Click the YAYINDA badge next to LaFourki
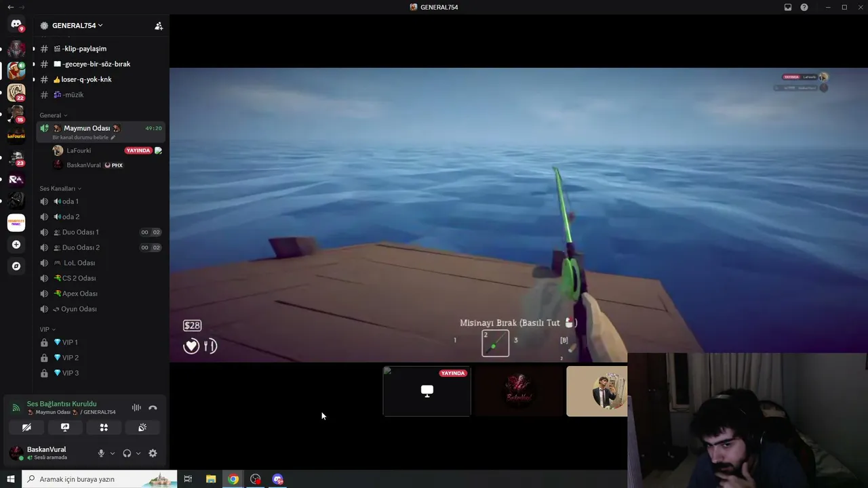This screenshot has height=488, width=868. click(138, 150)
